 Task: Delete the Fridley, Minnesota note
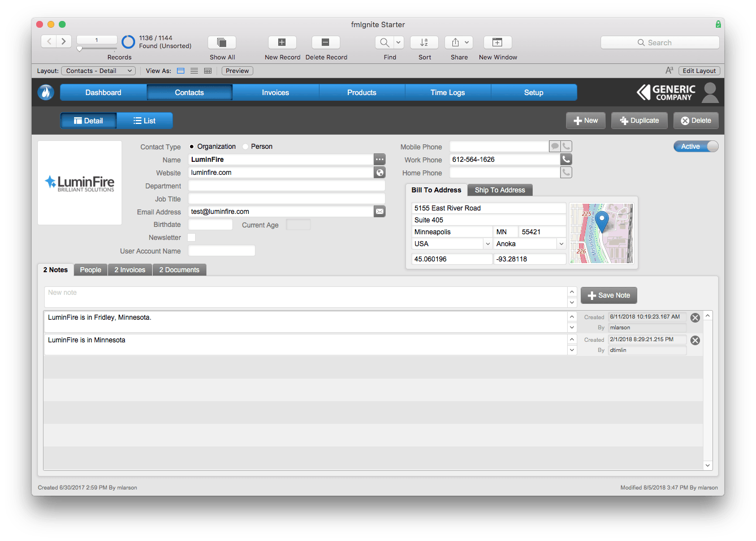(x=695, y=318)
